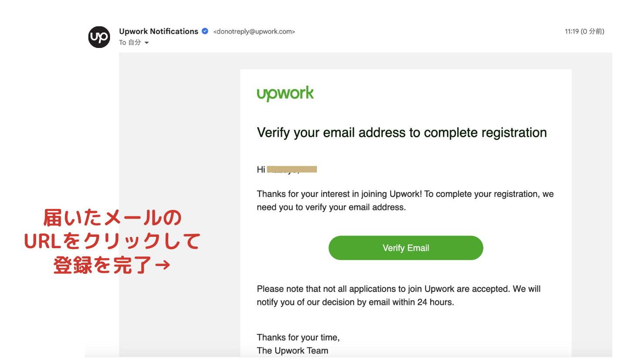Click the gray background above the email card

pyautogui.click(x=366, y=61)
